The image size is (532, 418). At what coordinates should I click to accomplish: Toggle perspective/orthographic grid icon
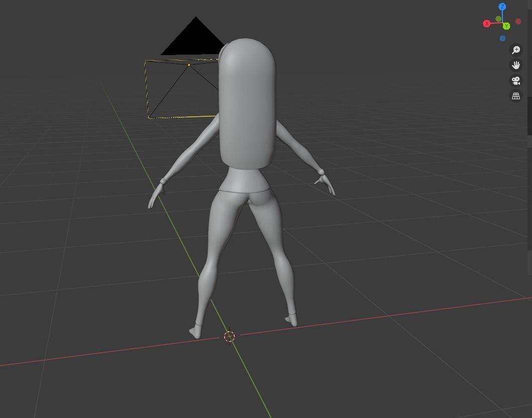[x=516, y=96]
